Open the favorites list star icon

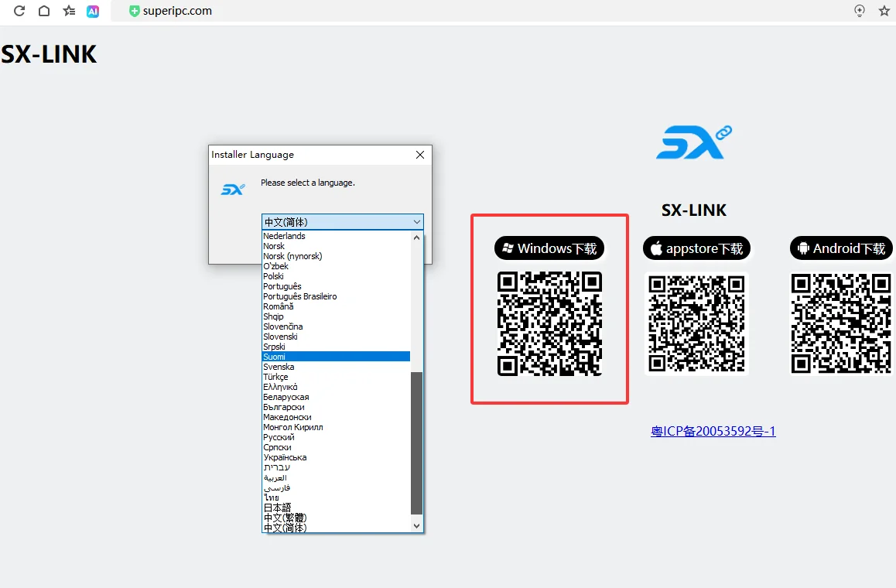coord(69,11)
